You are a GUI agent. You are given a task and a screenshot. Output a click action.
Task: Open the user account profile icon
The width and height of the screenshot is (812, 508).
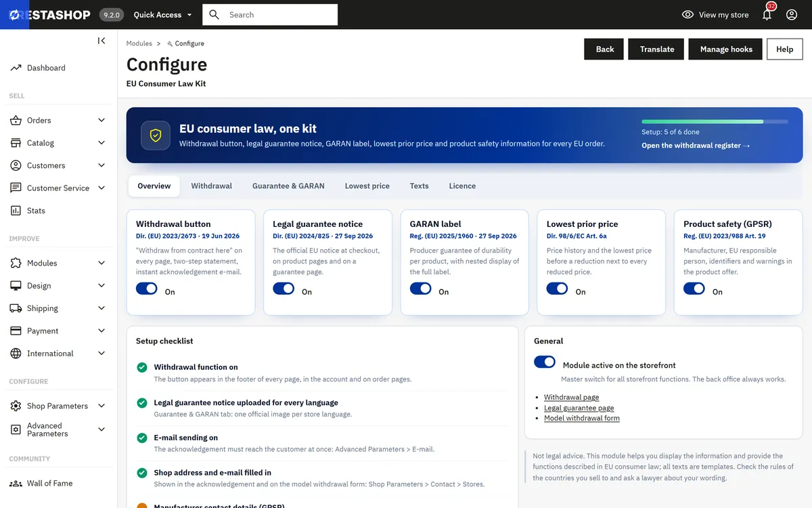click(792, 14)
